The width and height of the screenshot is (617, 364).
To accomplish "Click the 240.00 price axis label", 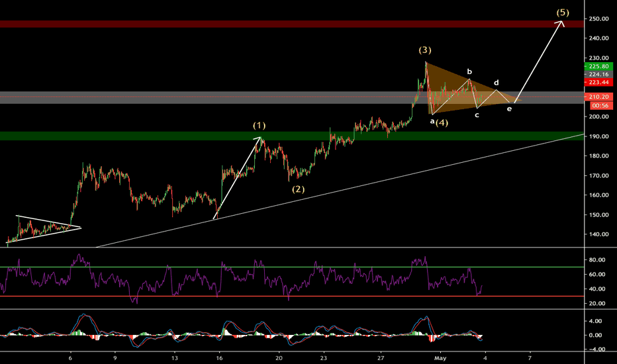I will pyautogui.click(x=599, y=38).
